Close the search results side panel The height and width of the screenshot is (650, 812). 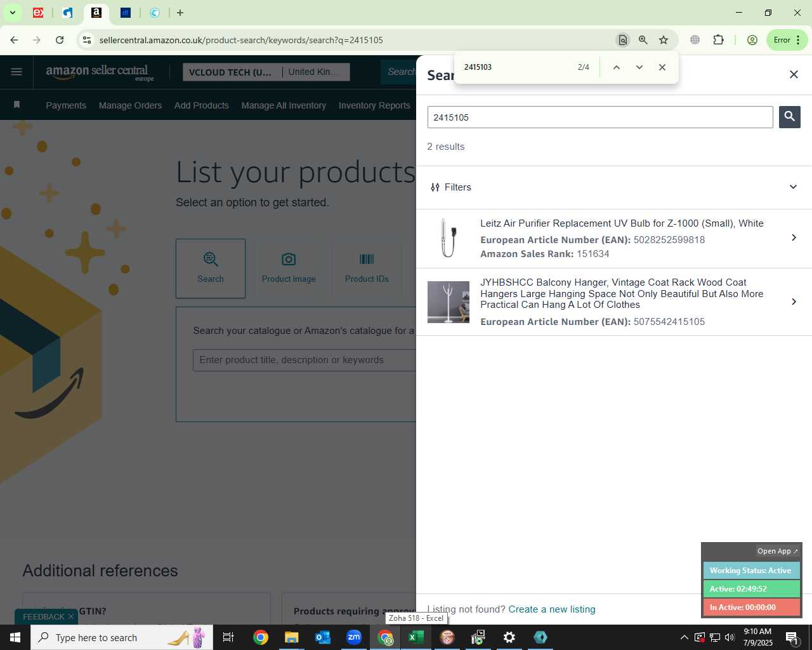[x=794, y=75]
